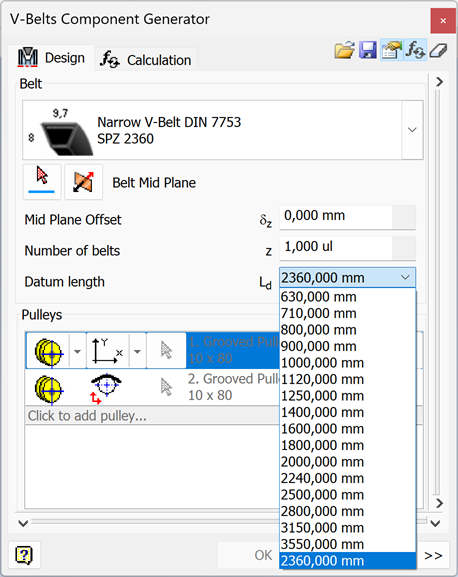Collapse the Datum length combo box
458x577 pixels.
tap(405, 277)
